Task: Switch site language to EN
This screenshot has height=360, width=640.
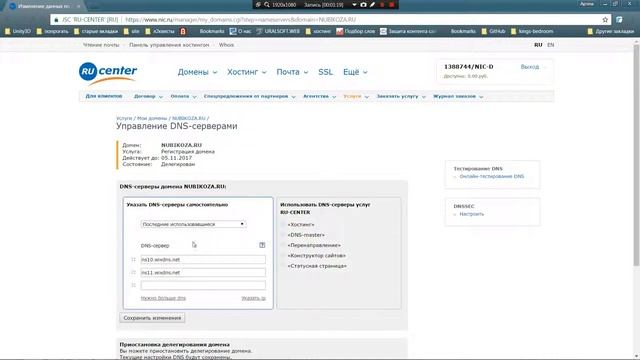Action: tap(551, 45)
